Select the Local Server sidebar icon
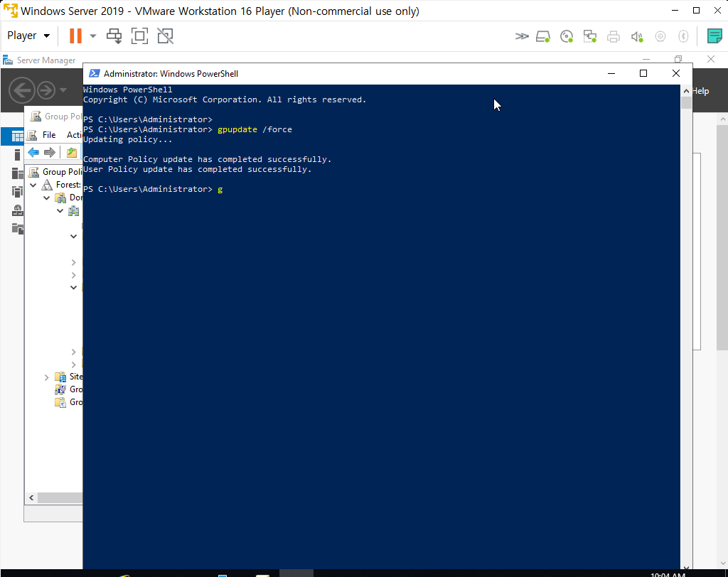Viewport: 728px width, 577px height. pyautogui.click(x=17, y=155)
